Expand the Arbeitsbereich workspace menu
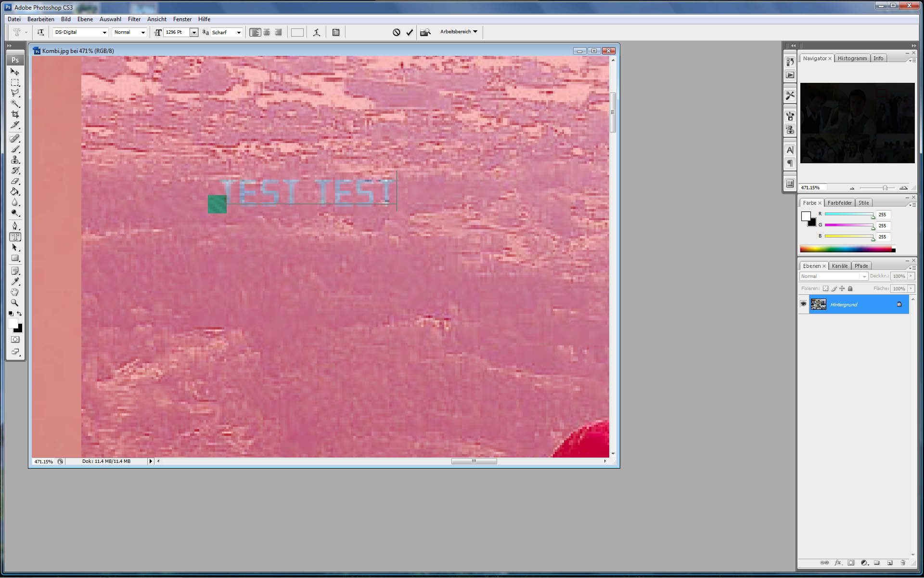924x578 pixels. (x=459, y=32)
